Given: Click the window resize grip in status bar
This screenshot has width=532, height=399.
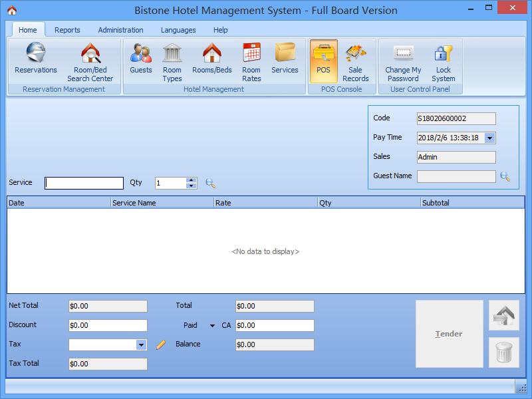Looking at the screenshot, I should [521, 387].
